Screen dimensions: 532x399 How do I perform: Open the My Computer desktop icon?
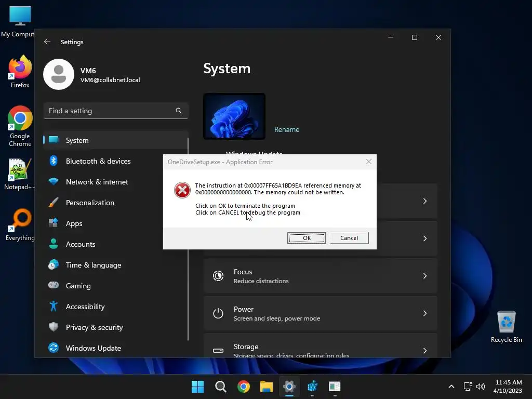18,21
